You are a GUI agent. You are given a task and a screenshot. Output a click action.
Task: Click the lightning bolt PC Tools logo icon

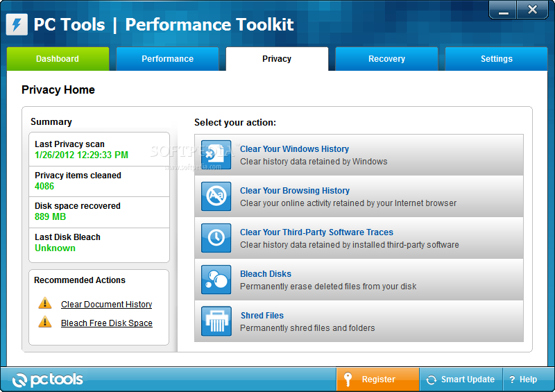coord(17,24)
